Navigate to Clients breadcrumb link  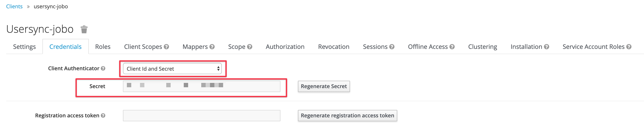click(14, 6)
